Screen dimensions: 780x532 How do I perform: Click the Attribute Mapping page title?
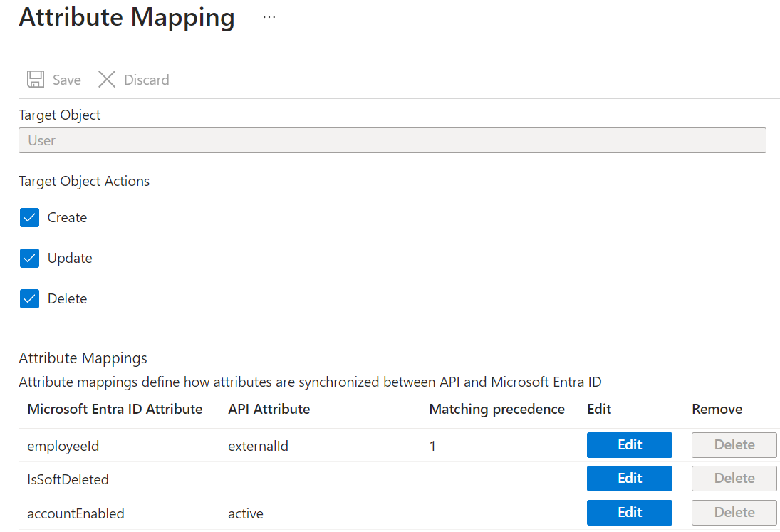pos(126,17)
